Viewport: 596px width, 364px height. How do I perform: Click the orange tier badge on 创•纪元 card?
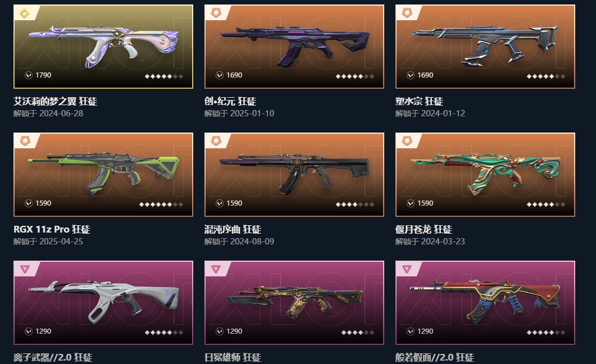(x=216, y=13)
